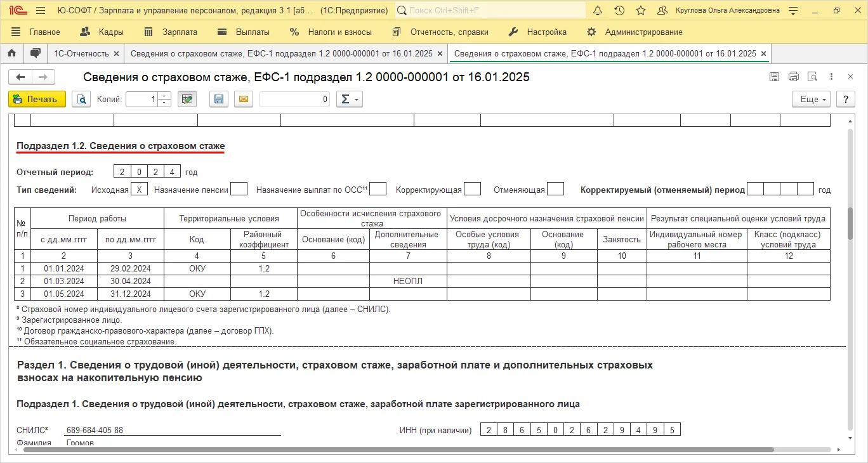The image size is (868, 463).
Task: Select the cell 31.12.2024 in row 3
Action: point(131,294)
